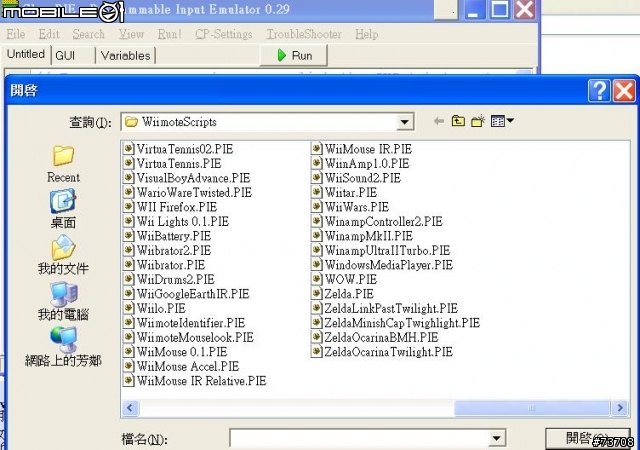This screenshot has height=450, width=640.
Task: Go up one folder level
Action: point(458,121)
